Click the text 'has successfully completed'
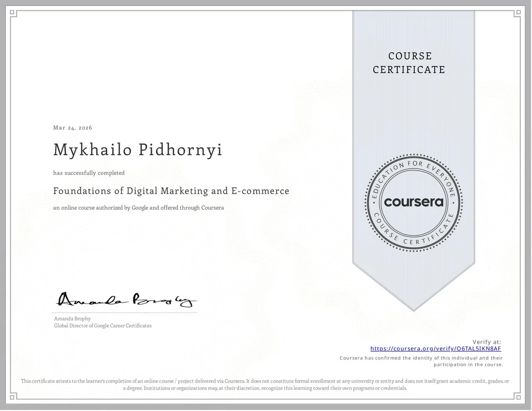This screenshot has width=532, height=411. click(89, 173)
